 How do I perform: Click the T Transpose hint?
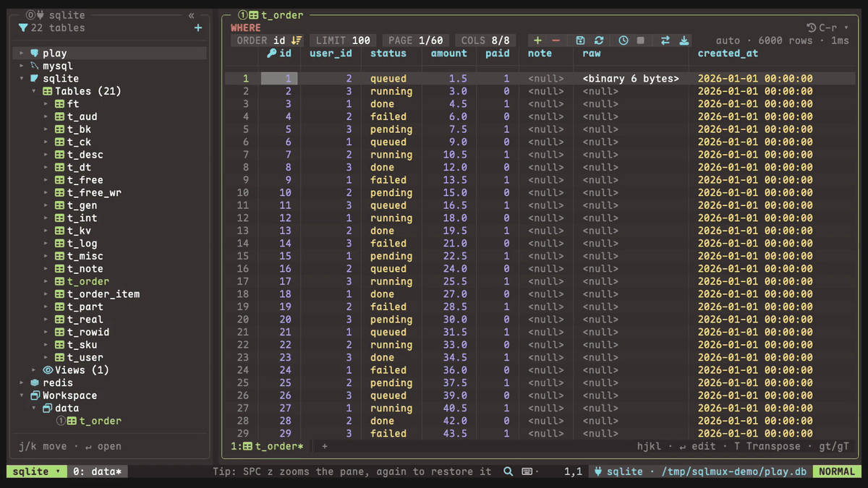[x=767, y=446]
